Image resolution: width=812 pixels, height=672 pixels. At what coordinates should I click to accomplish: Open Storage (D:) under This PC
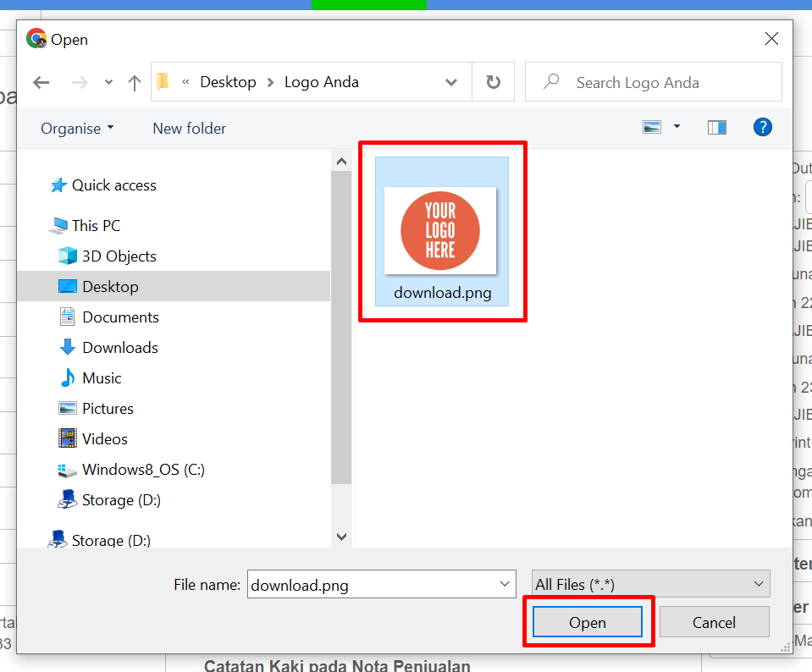tap(121, 501)
